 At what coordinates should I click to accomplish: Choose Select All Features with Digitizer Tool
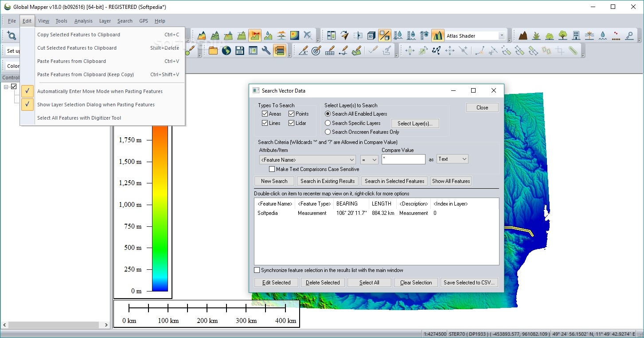click(x=102, y=118)
